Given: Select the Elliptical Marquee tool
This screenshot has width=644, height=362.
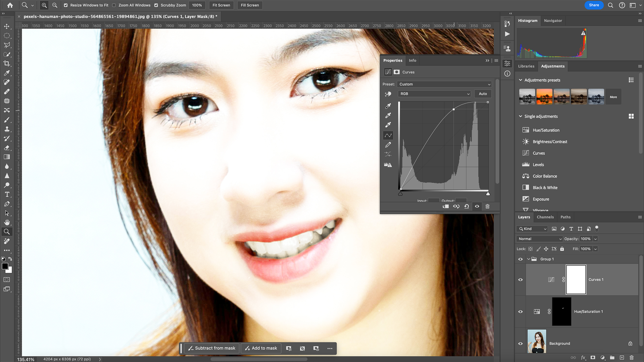Looking at the screenshot, I should (x=7, y=36).
